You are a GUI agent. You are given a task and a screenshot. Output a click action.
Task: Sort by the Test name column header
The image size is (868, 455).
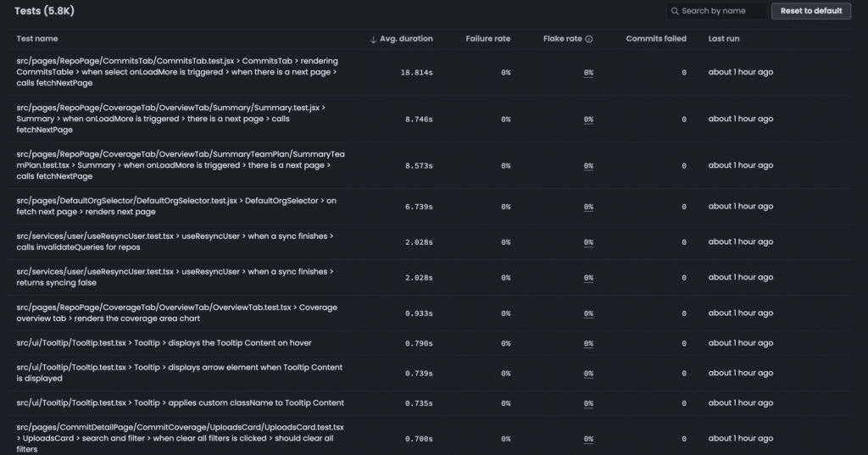tap(37, 39)
